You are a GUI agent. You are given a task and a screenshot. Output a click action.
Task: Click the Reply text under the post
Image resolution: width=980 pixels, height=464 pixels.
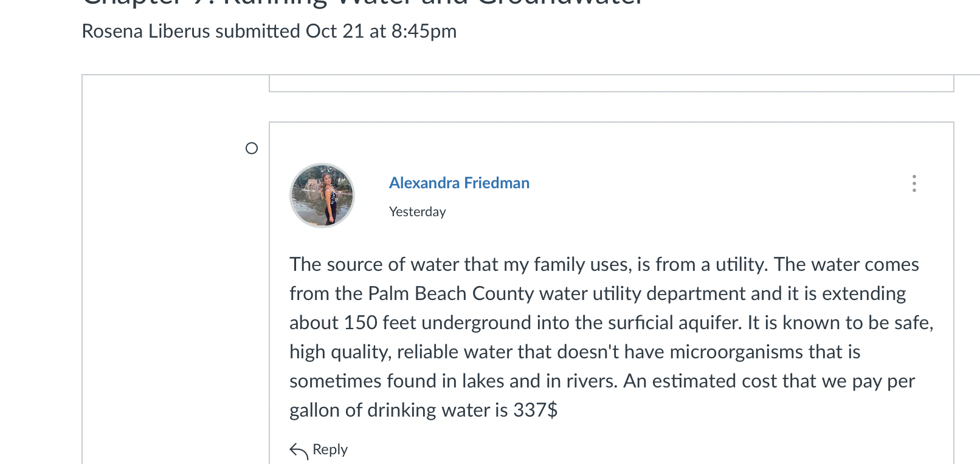click(330, 449)
